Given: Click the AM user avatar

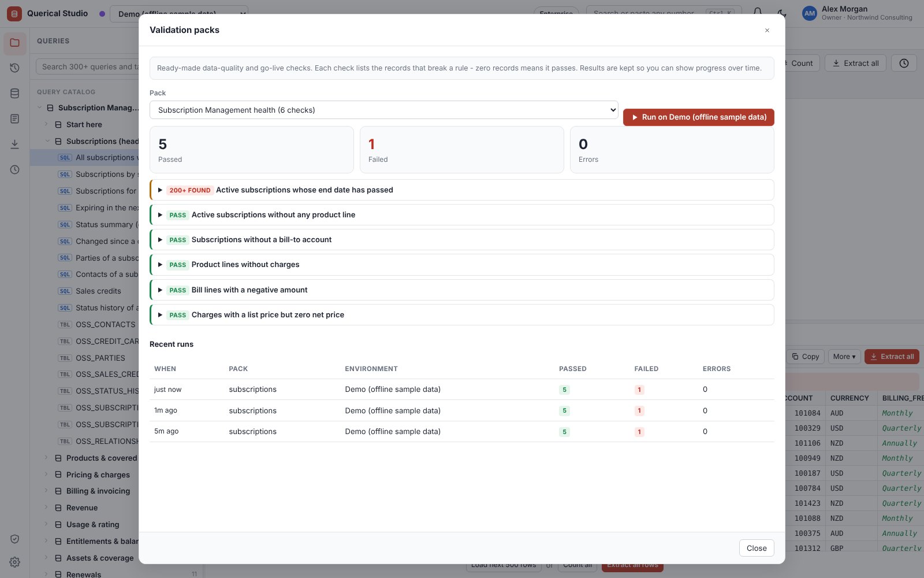Looking at the screenshot, I should click(x=810, y=13).
